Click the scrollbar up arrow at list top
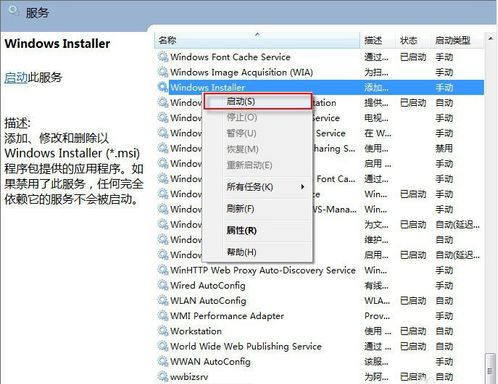 490,39
